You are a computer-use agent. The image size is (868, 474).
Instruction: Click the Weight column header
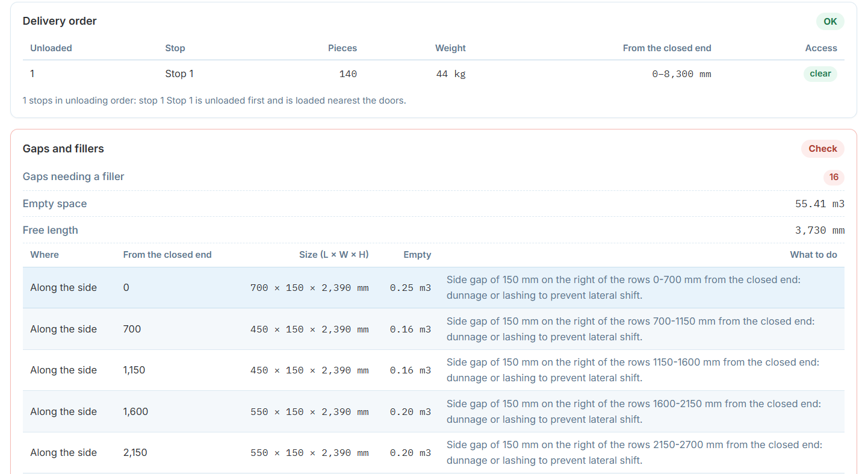pos(450,48)
